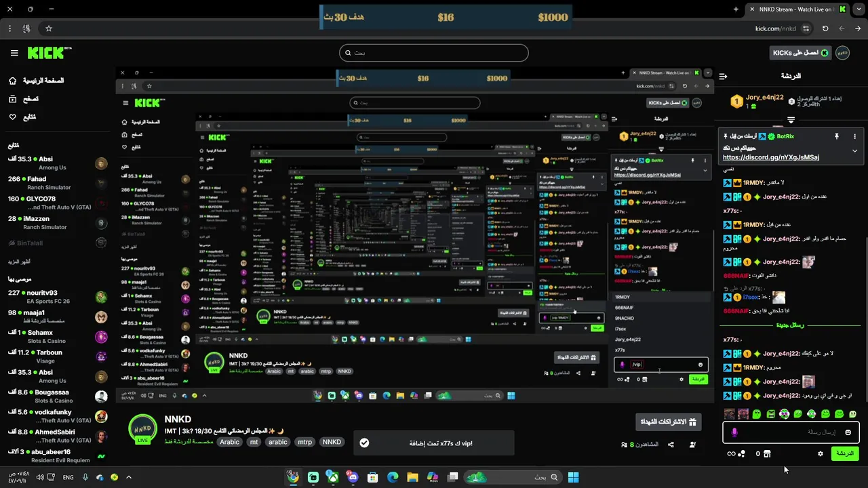Click the send message text field
868x488 pixels.
791,432
